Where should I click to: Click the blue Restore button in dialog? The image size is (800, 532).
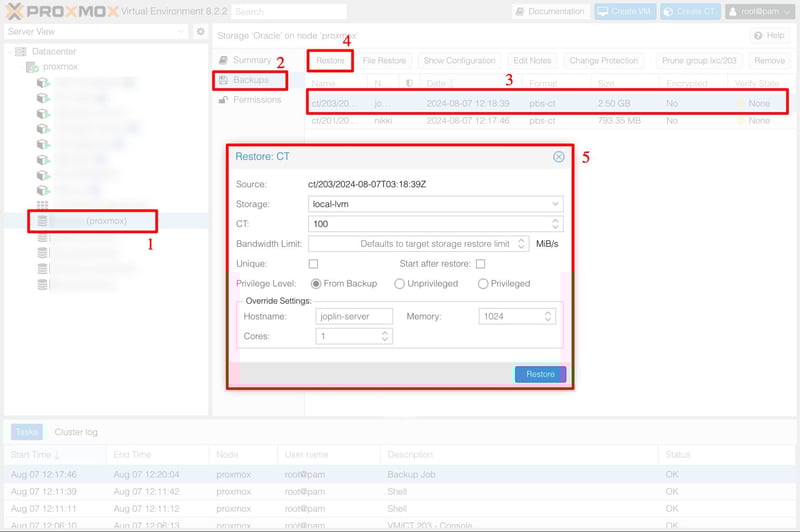pyautogui.click(x=540, y=374)
